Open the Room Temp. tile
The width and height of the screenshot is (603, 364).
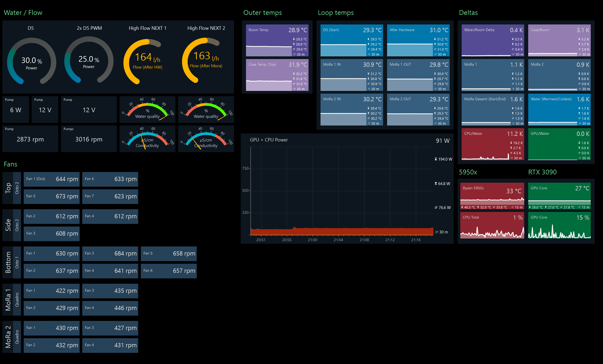[x=277, y=40]
